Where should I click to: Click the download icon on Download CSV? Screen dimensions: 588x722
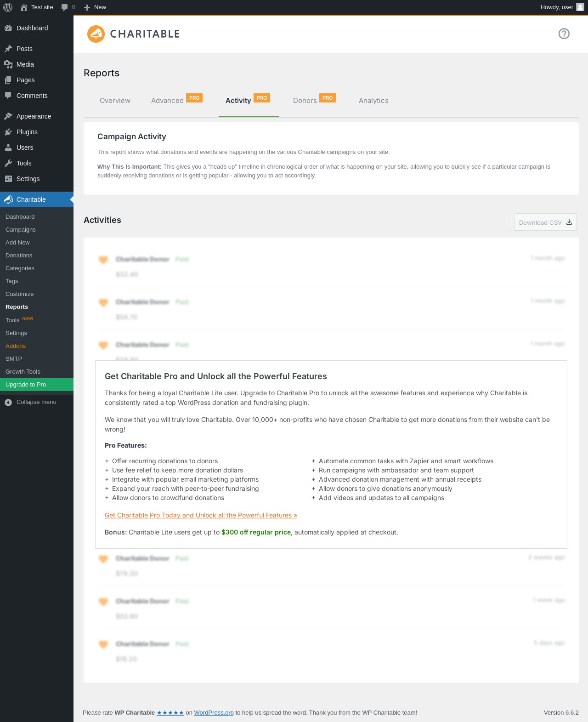(x=569, y=222)
